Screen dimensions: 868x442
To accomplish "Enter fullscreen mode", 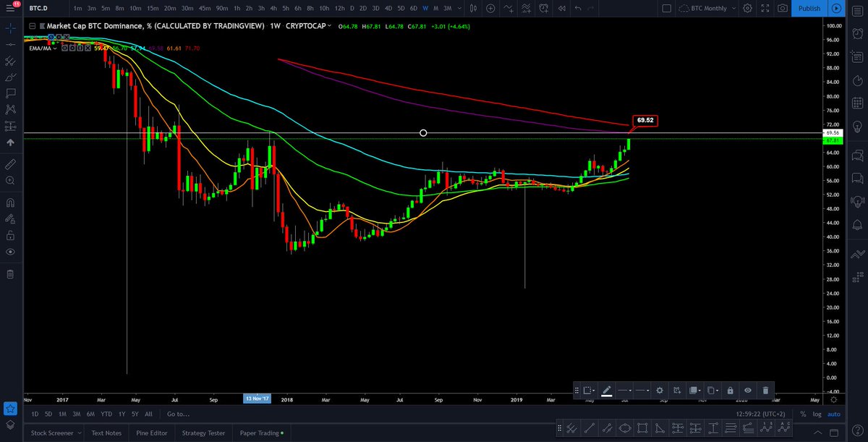I will pos(765,9).
